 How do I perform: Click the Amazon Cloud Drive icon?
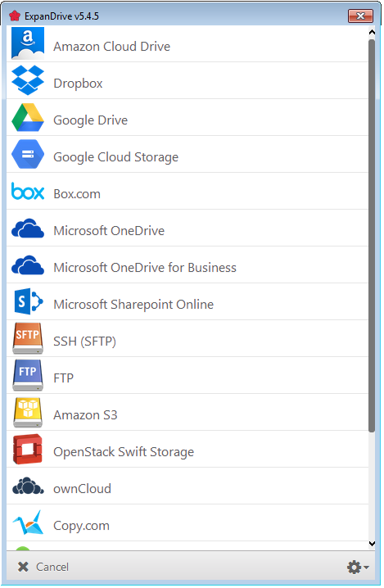[x=28, y=43]
